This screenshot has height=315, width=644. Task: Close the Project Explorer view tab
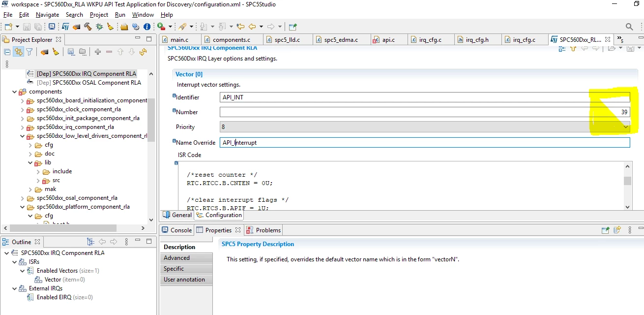[59, 39]
